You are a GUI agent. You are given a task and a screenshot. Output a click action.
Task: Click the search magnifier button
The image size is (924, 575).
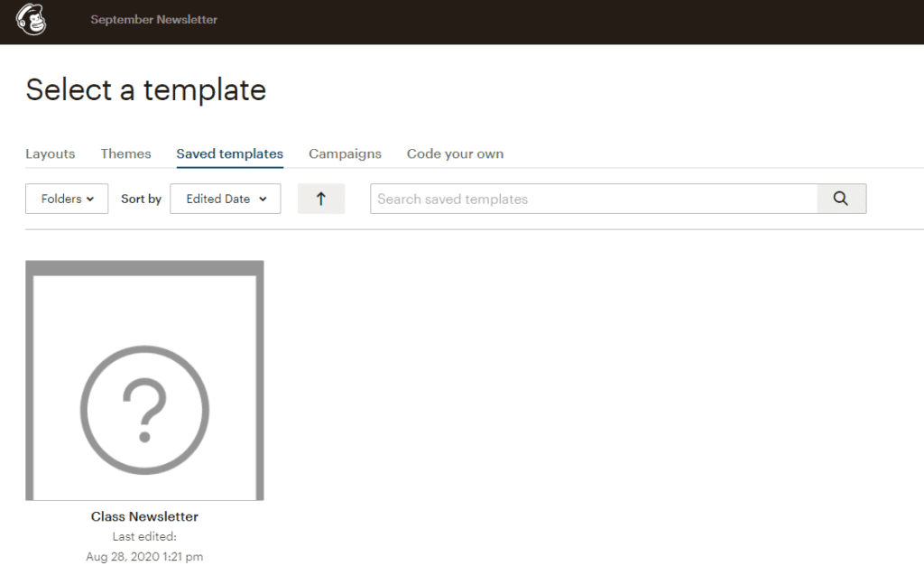(x=842, y=199)
